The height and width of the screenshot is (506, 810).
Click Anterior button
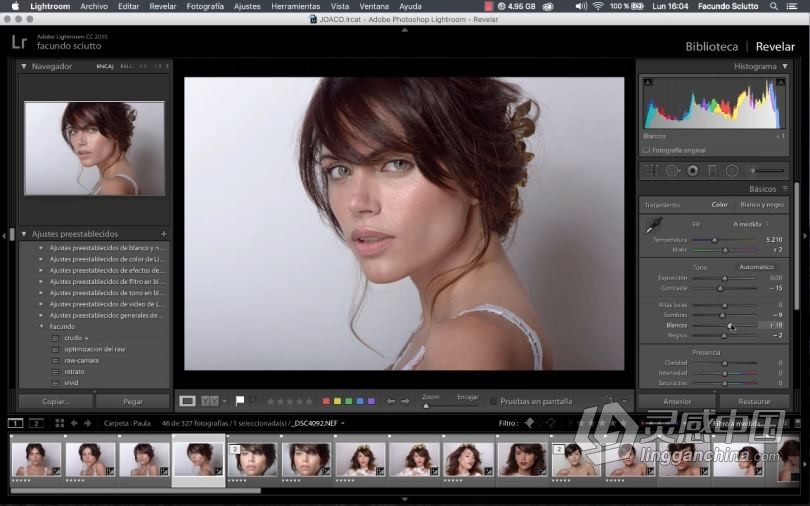point(677,401)
